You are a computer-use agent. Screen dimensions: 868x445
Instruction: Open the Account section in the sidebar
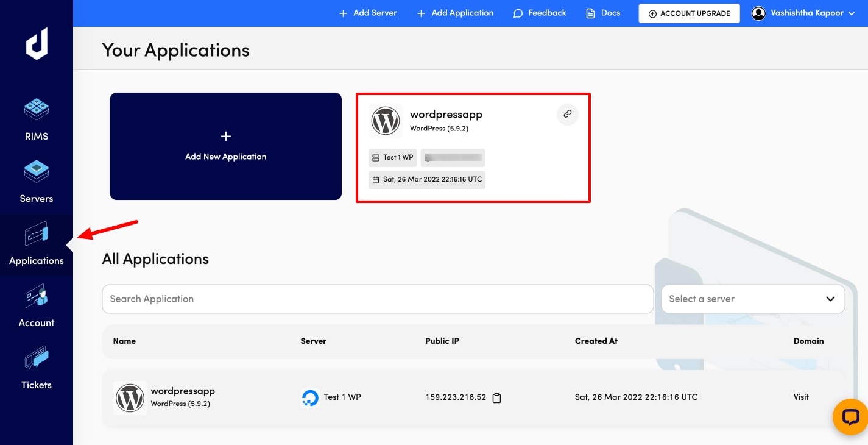(x=37, y=306)
